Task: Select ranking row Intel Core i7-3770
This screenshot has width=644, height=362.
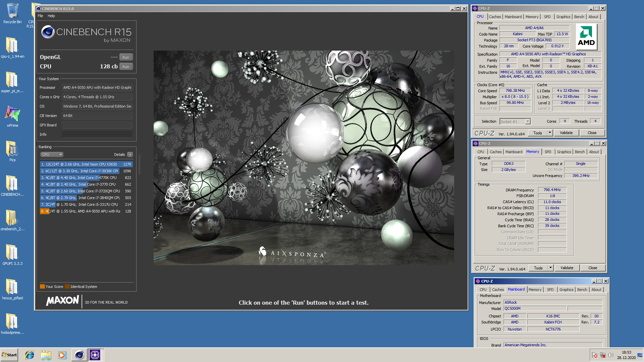Action: [86, 184]
